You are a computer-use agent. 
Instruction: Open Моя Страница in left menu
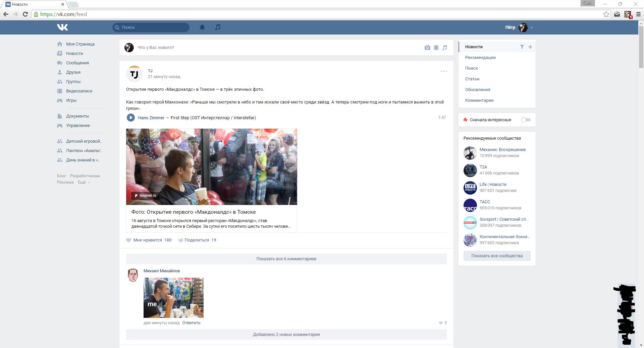click(80, 44)
